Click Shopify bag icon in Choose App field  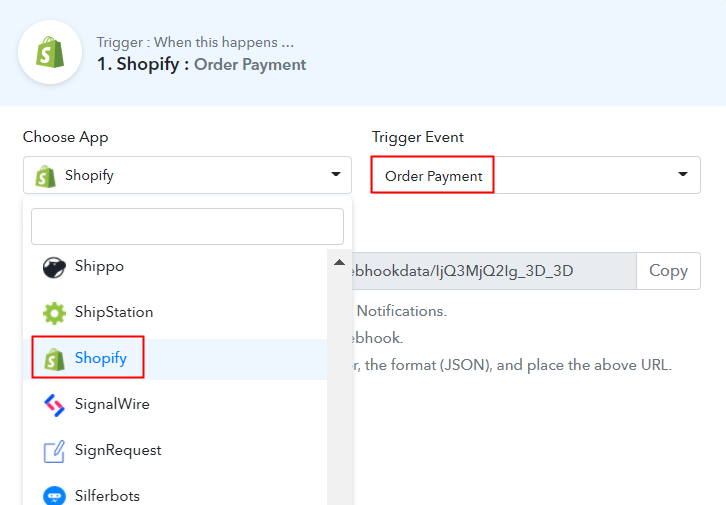click(x=45, y=176)
